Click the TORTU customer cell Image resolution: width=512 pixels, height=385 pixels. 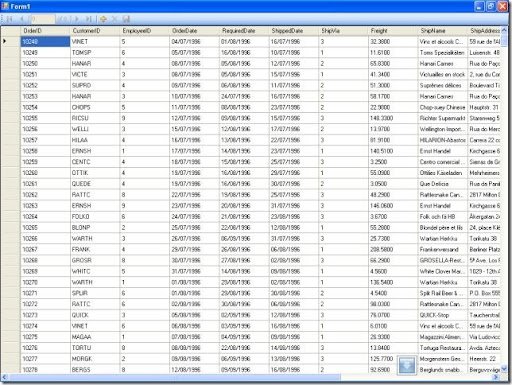click(95, 348)
